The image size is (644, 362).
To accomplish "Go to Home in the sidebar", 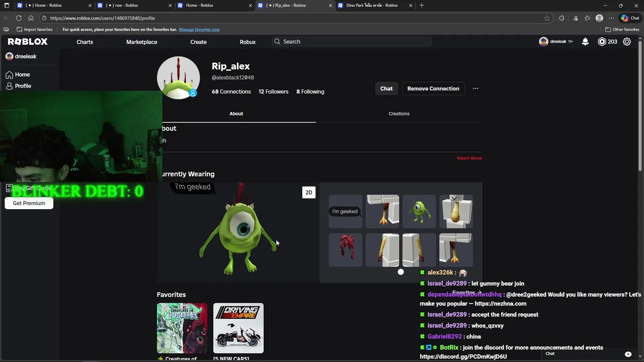I will pyautogui.click(x=18, y=74).
